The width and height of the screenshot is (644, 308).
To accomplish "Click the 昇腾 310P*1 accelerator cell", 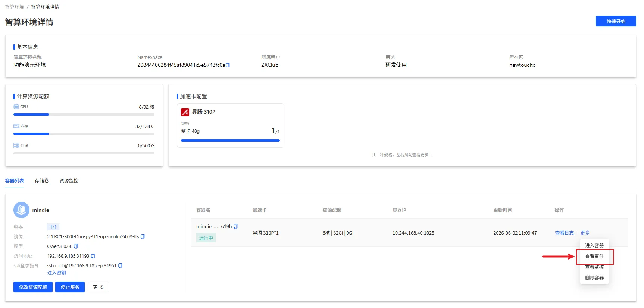I will click(266, 233).
